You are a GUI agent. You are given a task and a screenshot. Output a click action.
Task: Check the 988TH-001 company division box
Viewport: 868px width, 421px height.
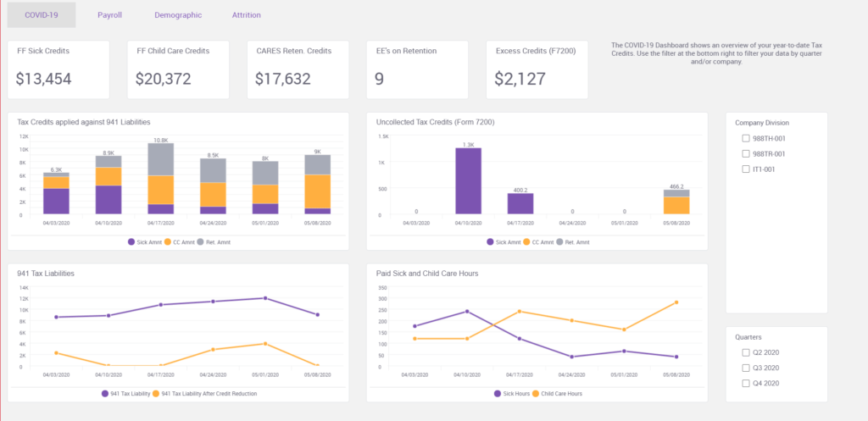(746, 138)
